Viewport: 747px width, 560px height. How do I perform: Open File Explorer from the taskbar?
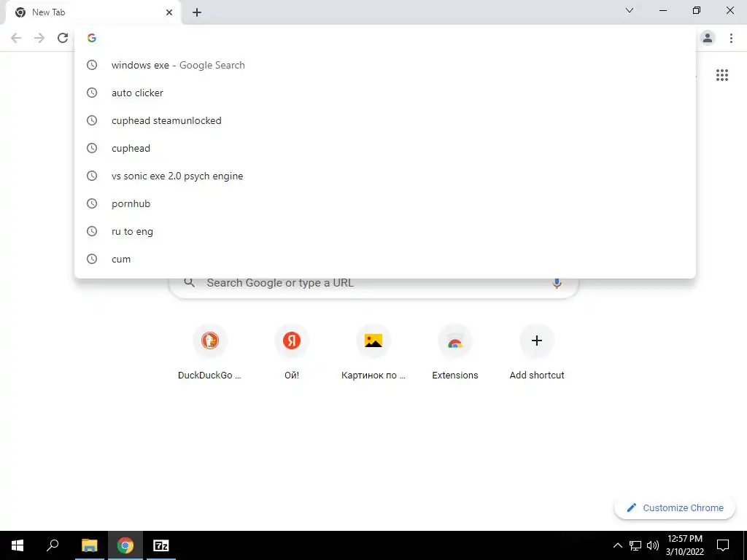coord(89,545)
